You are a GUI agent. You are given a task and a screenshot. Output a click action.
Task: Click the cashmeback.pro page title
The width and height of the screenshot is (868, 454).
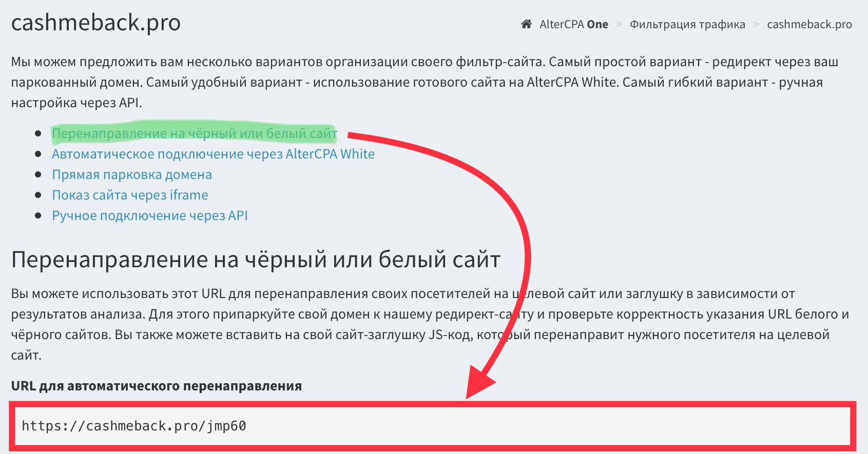coord(96,23)
